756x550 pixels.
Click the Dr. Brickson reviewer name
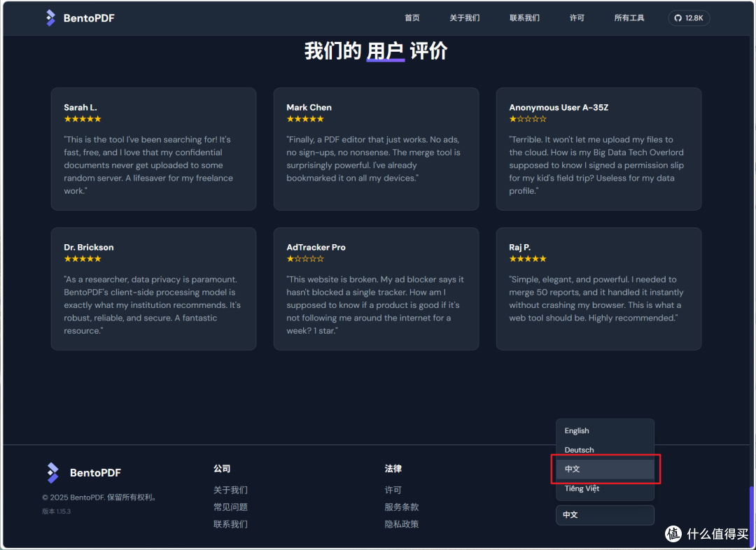[89, 247]
